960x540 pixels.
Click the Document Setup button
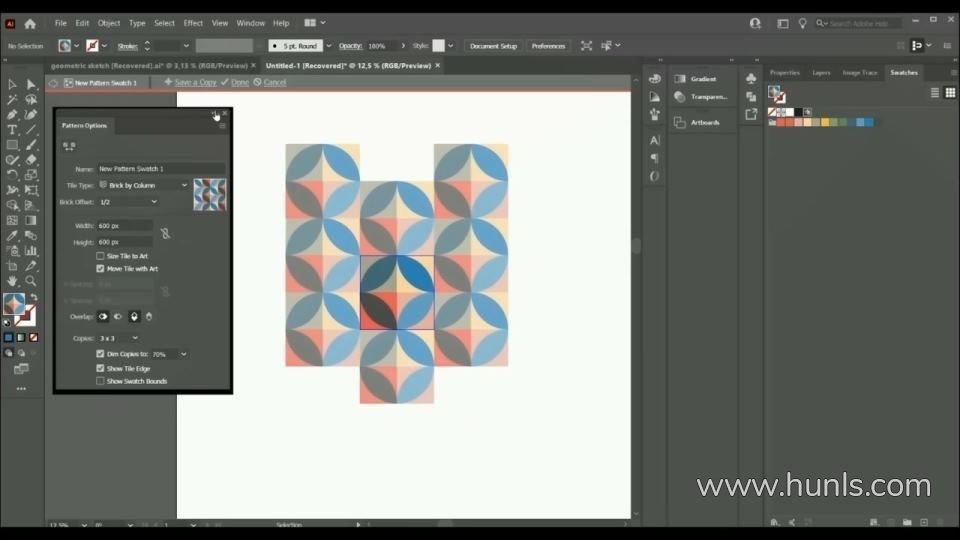493,46
